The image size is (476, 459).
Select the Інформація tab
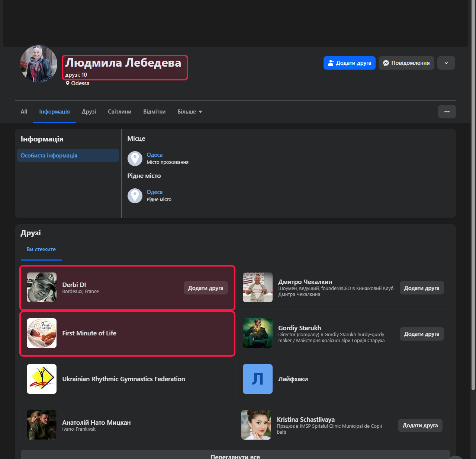pos(54,112)
